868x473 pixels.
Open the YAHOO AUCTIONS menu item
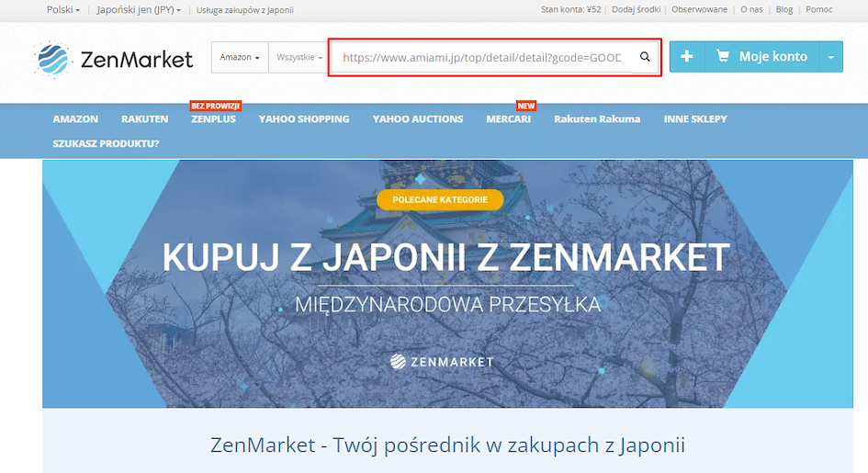[418, 119]
